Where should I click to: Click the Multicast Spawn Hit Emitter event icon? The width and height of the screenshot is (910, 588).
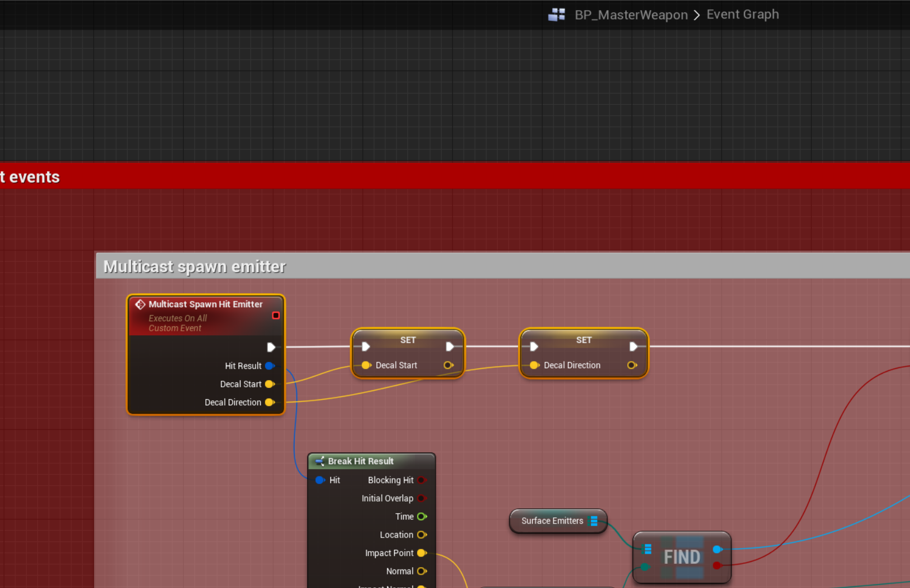[x=140, y=304]
